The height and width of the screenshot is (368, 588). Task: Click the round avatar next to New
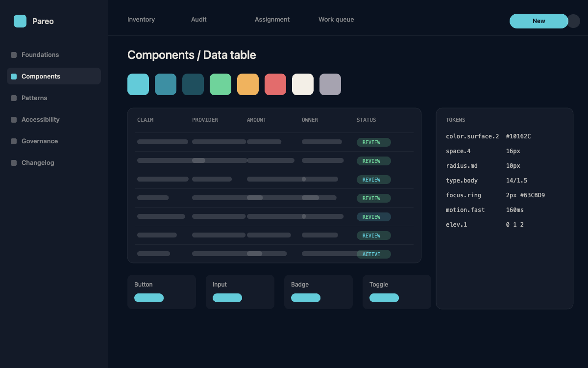(573, 21)
